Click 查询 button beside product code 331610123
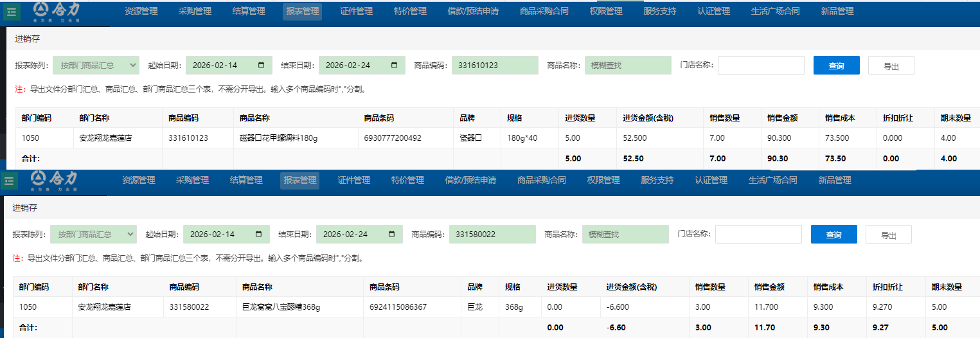The height and width of the screenshot is (338, 980). pyautogui.click(x=836, y=66)
